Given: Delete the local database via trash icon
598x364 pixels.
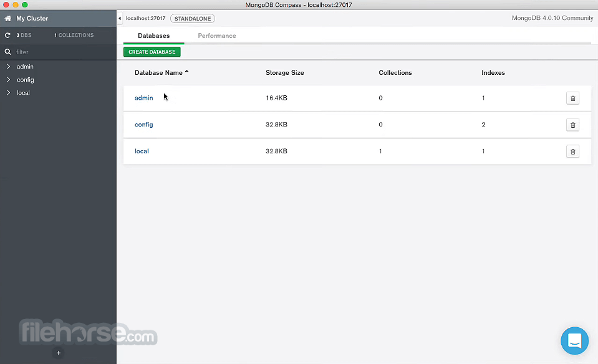Looking at the screenshot, I should tap(572, 151).
